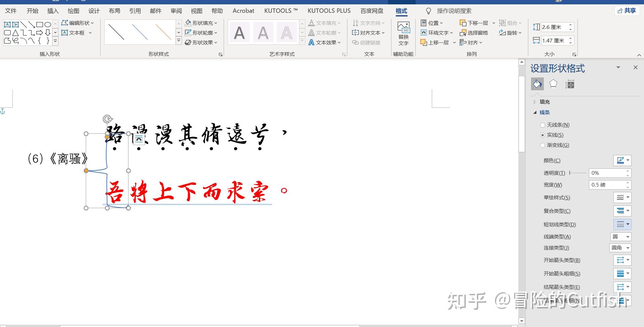Open Selection Pane (选择窗格)
This screenshot has width=644, height=327.
pos(474,33)
